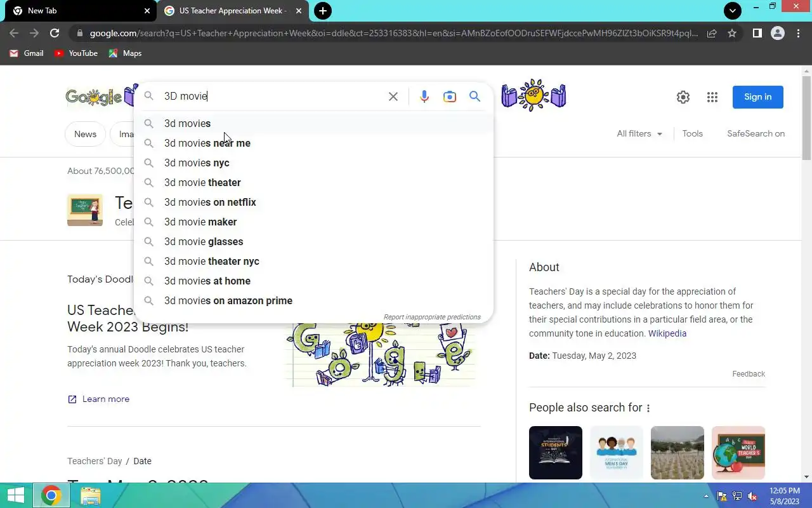Click the teacher chalkboard thumbnail
The height and width of the screenshot is (508, 812).
click(x=85, y=210)
